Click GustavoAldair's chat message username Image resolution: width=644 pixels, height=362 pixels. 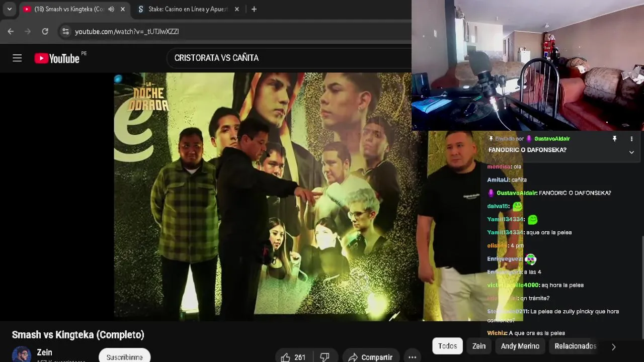[517, 193]
